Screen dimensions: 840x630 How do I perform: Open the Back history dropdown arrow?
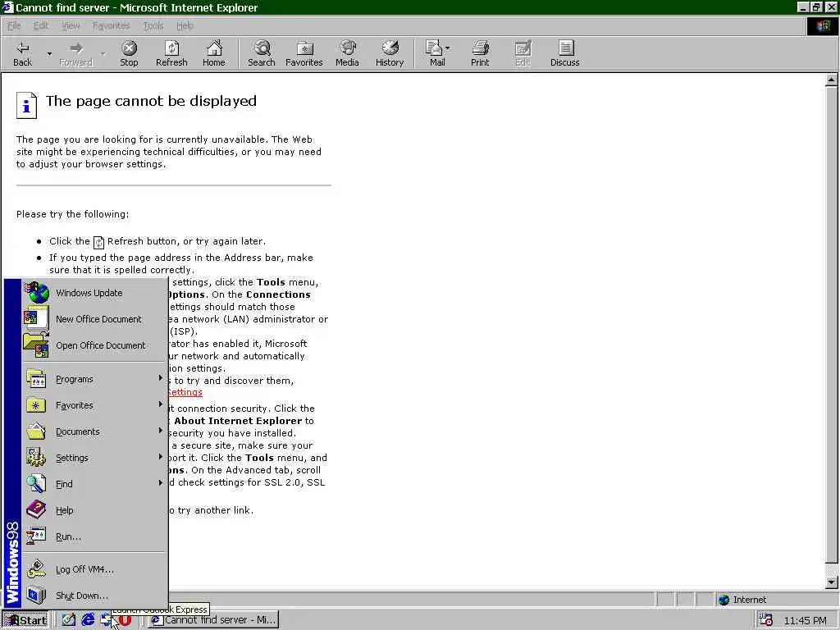[x=49, y=53]
